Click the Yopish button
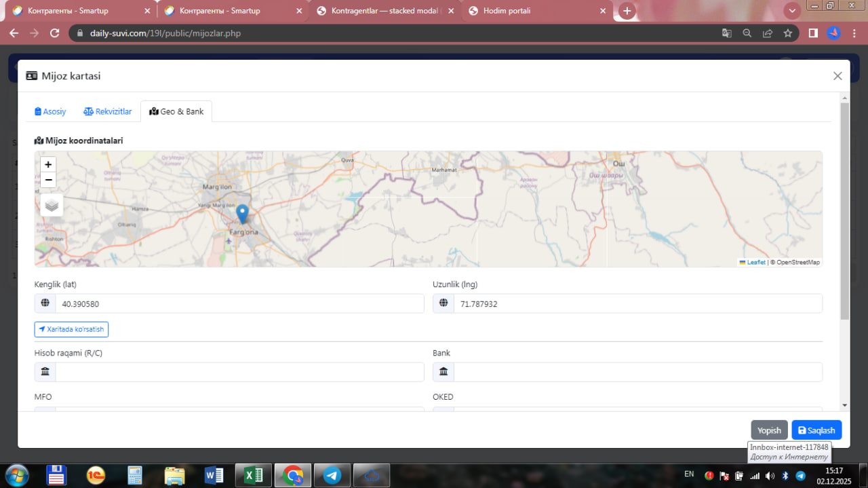Screen dimensions: 868x488 (x=769, y=430)
